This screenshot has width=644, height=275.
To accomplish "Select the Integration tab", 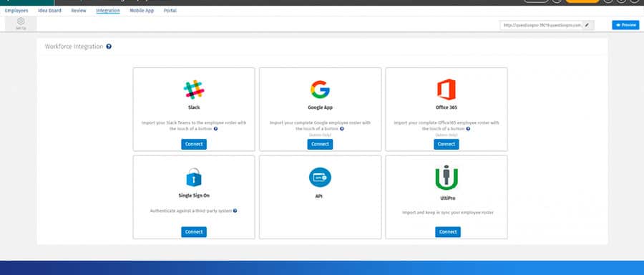I will [x=108, y=11].
